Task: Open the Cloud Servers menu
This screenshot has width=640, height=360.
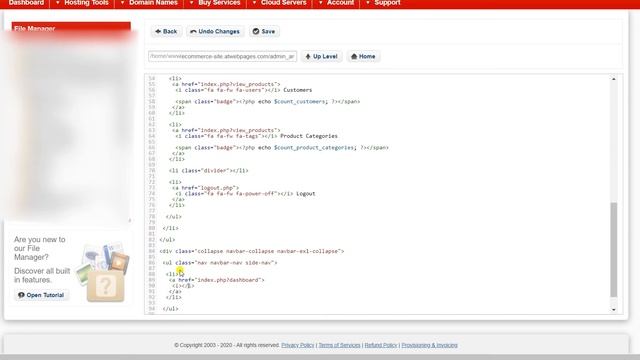Action: click(x=284, y=3)
